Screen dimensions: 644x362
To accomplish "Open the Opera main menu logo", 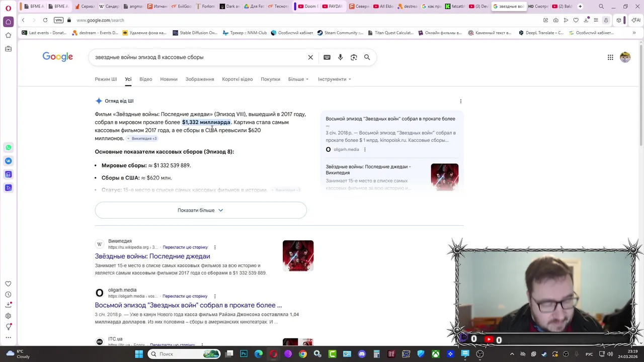I will coord(8,8).
